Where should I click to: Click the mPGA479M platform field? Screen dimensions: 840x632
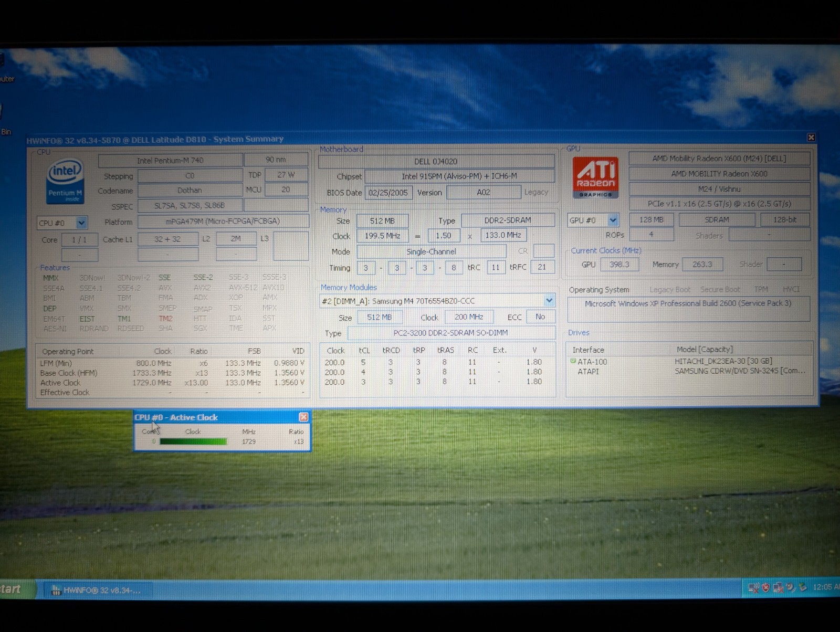pyautogui.click(x=223, y=221)
